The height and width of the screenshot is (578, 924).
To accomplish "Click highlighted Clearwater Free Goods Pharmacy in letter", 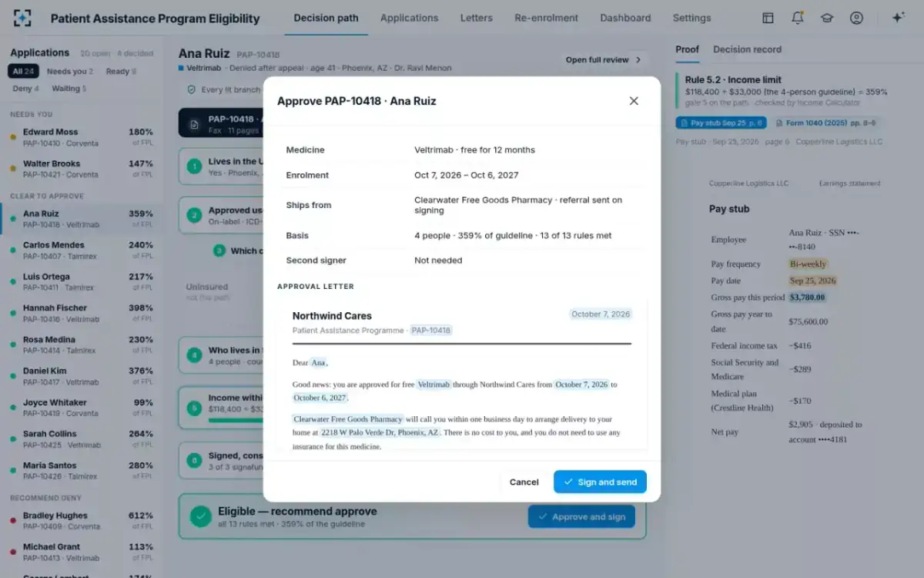I will 348,419.
